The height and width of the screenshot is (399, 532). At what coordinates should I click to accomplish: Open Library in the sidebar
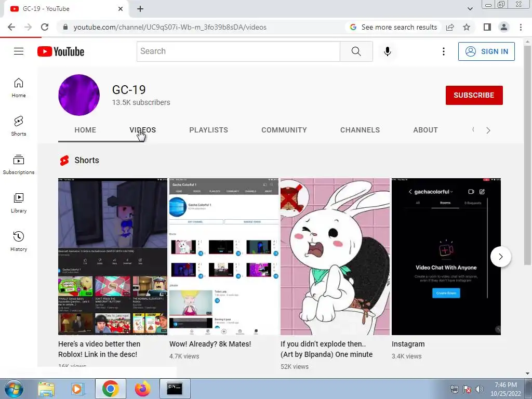[19, 203]
